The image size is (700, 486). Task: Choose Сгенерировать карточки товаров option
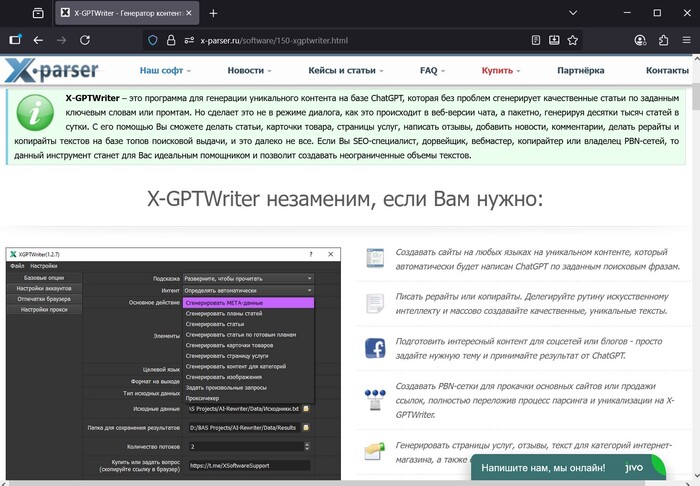[248, 345]
